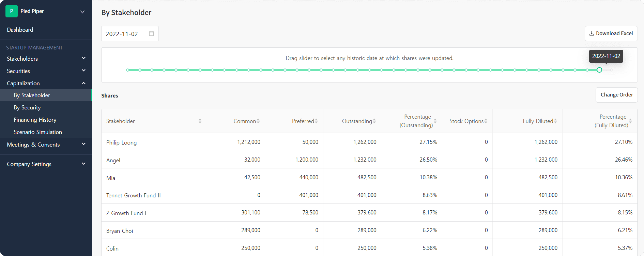Screen dimensions: 644x256
Task: Click Z Growth Fund I's common 301,100
Action: [x=251, y=212]
